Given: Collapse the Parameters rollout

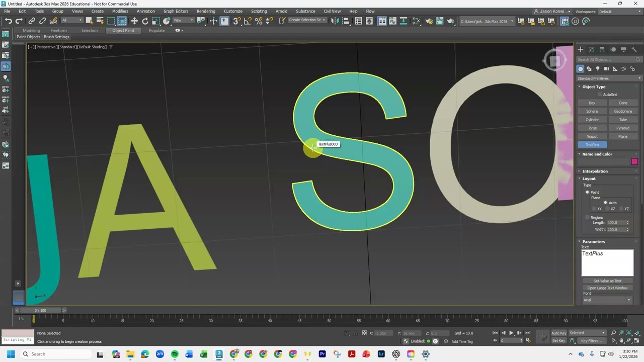Looking at the screenshot, I should coord(594,242).
